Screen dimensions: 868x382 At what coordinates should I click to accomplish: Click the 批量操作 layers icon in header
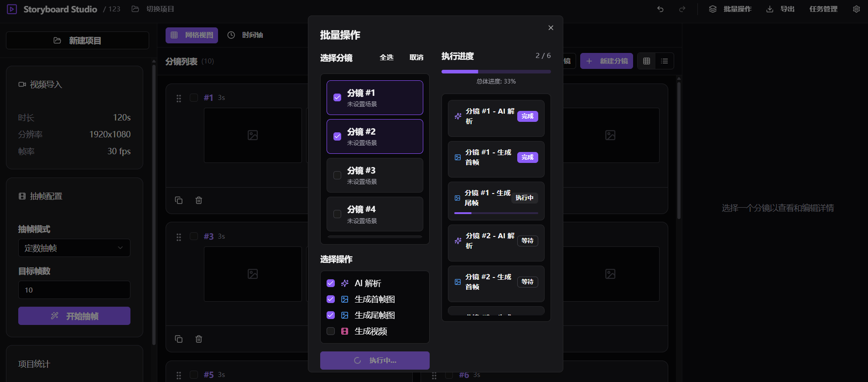coord(712,9)
